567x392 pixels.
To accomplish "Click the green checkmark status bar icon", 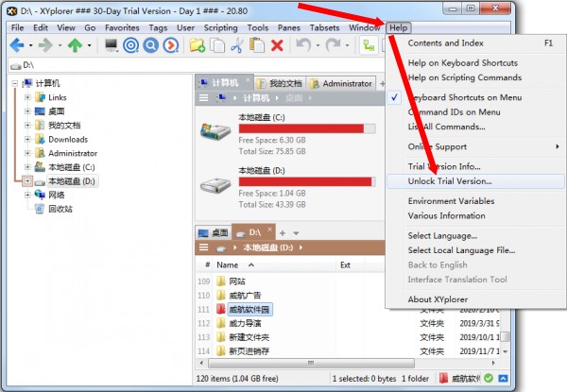I will coord(488,378).
